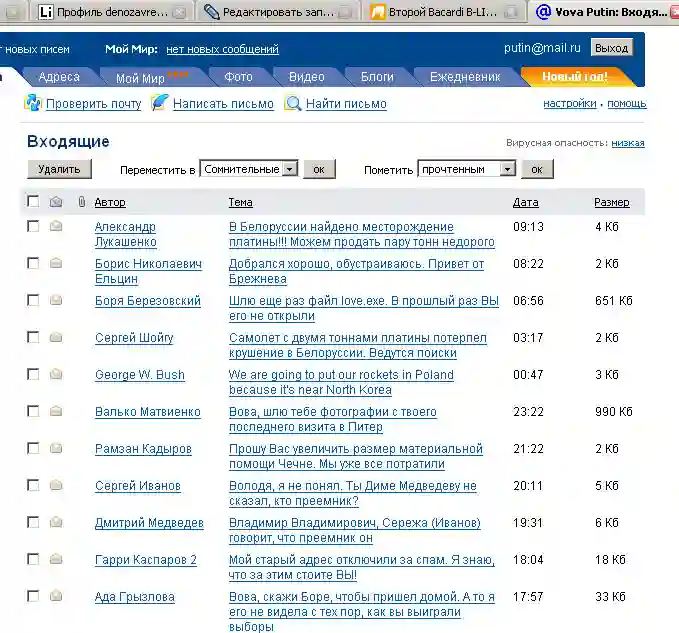This screenshot has height=633, width=679.
Task: Click the @ icon on Vova Putin tab
Action: point(543,12)
